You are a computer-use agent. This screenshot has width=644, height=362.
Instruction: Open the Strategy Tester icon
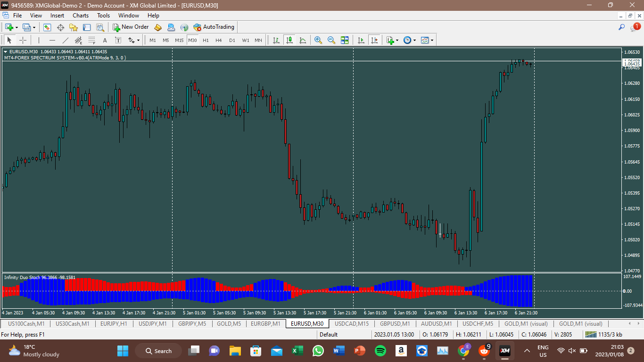tap(100, 27)
